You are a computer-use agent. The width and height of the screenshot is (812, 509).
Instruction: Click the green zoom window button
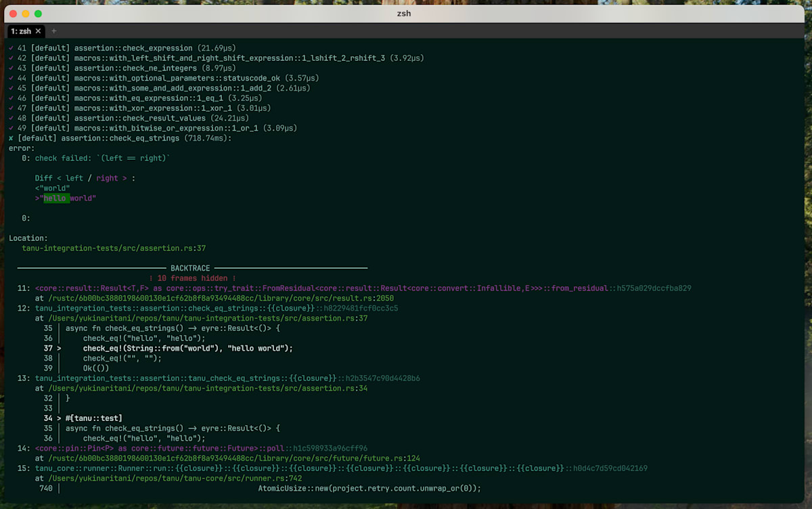(x=38, y=14)
